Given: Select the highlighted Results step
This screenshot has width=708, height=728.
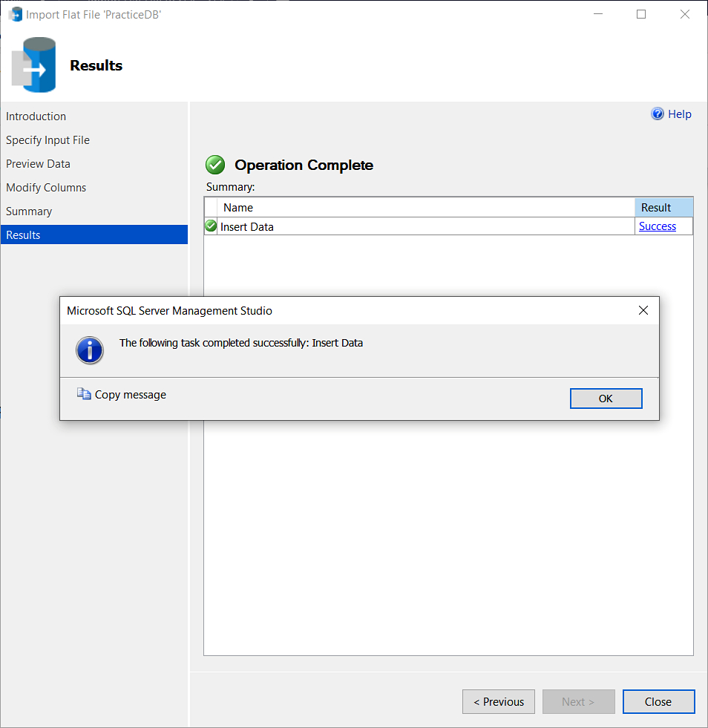Looking at the screenshot, I should 94,235.
